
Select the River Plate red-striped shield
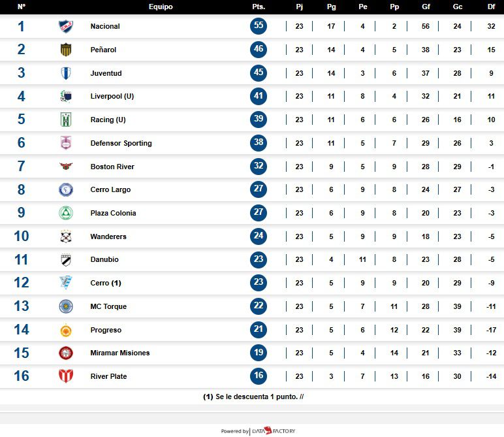[x=66, y=376]
